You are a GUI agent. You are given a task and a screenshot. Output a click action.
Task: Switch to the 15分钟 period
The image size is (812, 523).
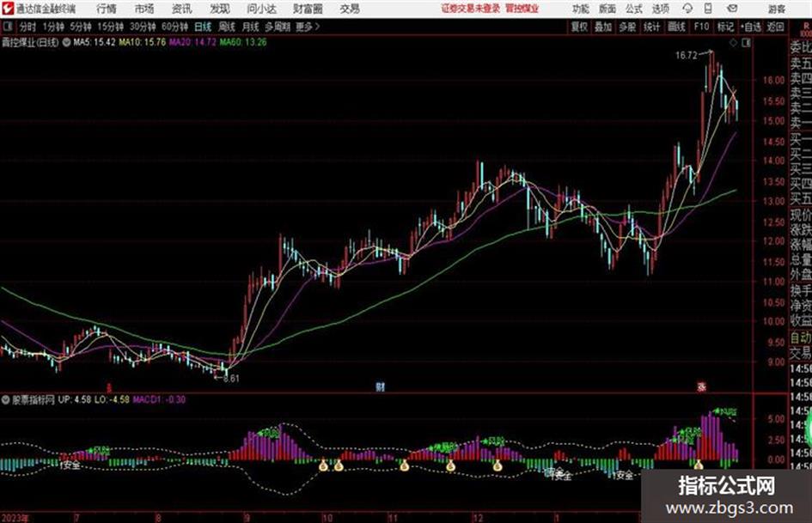tap(111, 27)
